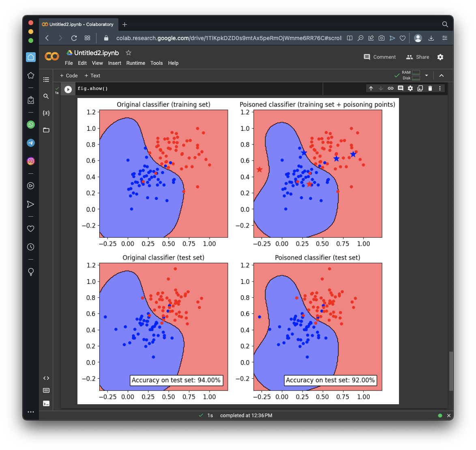
Task: Collapse the Colab header with chevron
Action: tap(442, 75)
